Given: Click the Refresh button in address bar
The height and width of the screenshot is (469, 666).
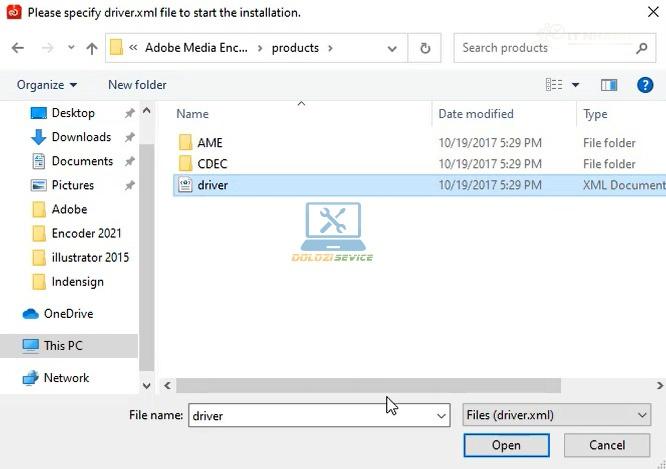Looking at the screenshot, I should [425, 48].
